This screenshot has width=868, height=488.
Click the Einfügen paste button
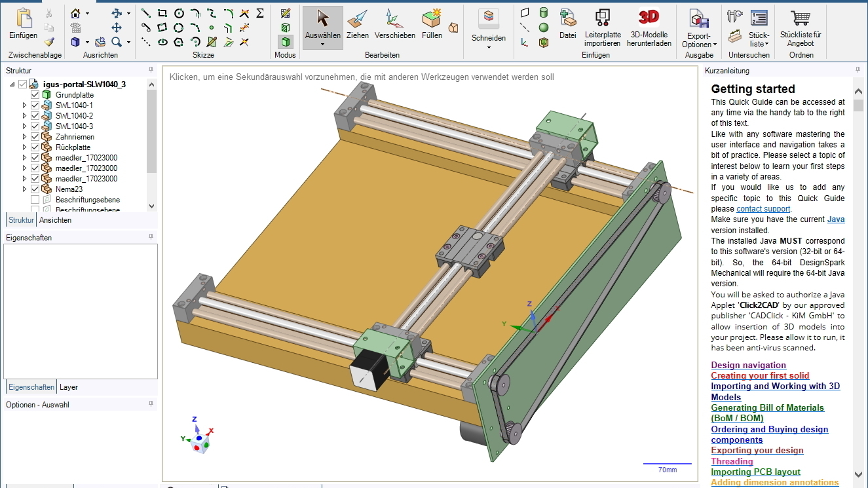point(24,25)
